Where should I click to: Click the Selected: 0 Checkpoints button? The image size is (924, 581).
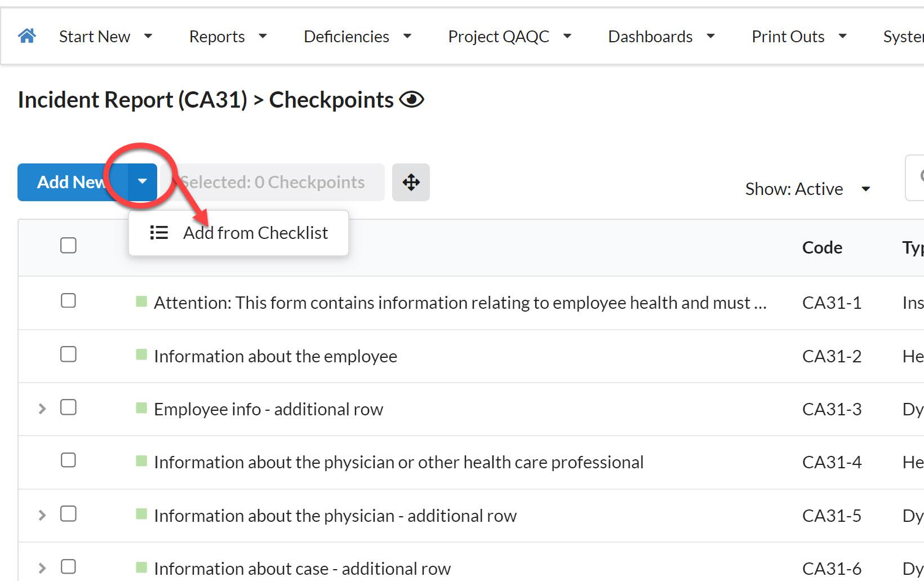(x=273, y=182)
